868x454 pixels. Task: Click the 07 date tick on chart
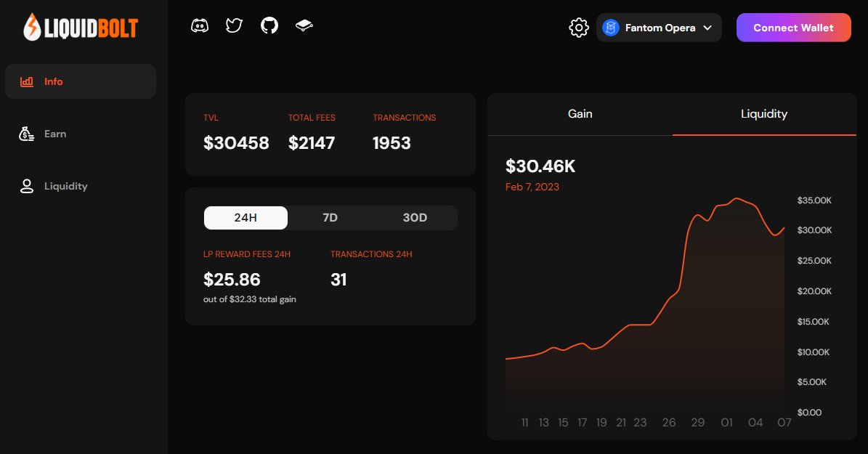click(784, 423)
